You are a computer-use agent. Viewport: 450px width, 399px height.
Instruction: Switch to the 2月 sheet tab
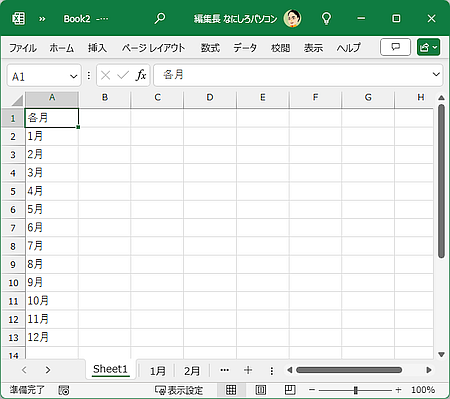click(x=192, y=371)
